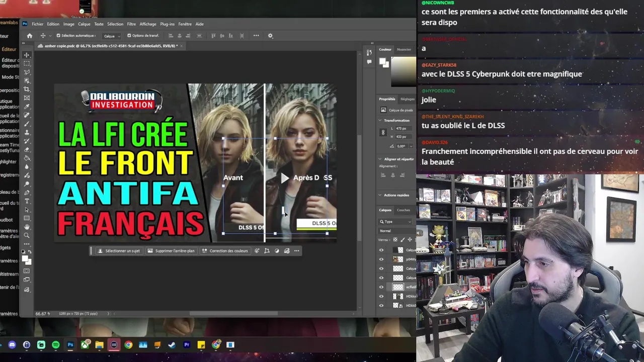Image resolution: width=644 pixels, height=362 pixels.
Task: Select the Blur tool
Action: (x=27, y=166)
